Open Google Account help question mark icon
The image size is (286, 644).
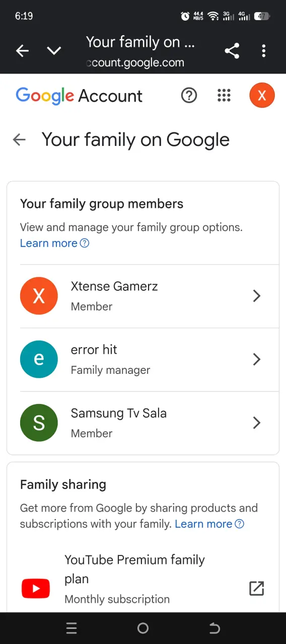click(189, 95)
